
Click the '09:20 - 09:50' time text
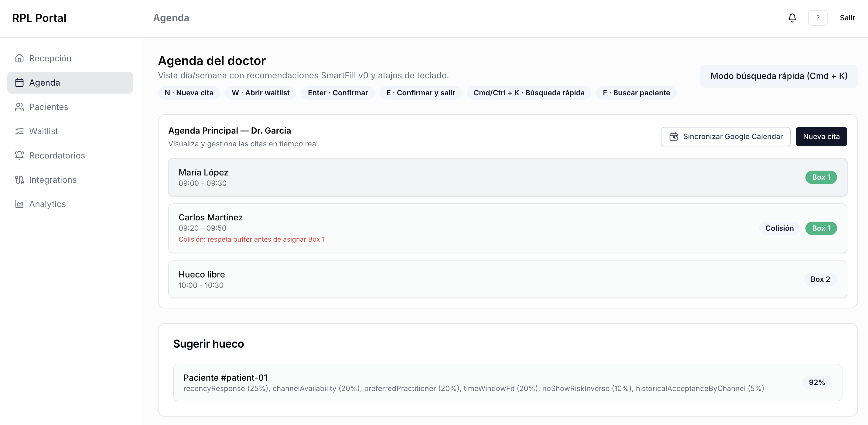[203, 228]
